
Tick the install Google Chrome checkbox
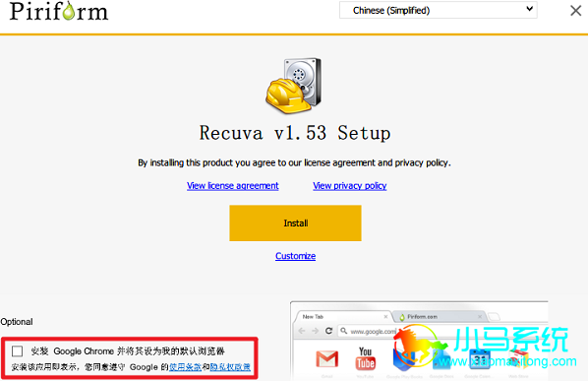[x=18, y=350]
